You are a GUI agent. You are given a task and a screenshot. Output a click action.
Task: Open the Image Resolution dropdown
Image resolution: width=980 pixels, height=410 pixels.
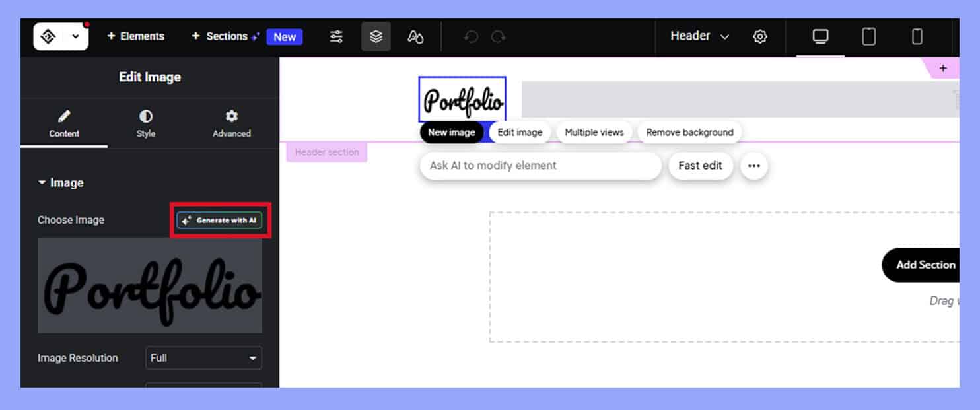pyautogui.click(x=203, y=358)
